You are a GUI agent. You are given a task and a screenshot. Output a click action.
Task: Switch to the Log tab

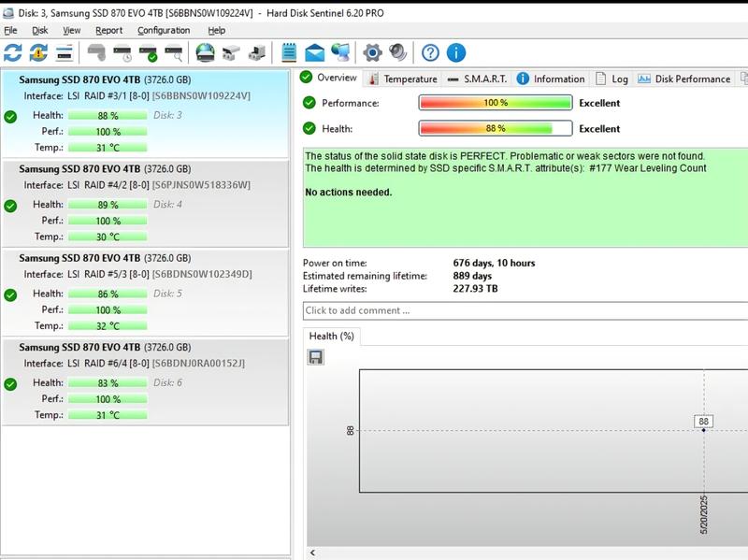pos(612,79)
